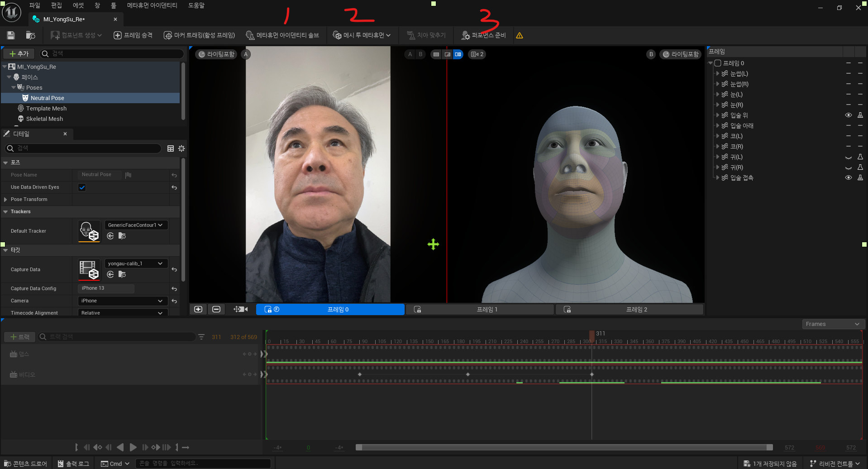The width and height of the screenshot is (868, 469).
Task: Click 메타휴먼 아이덴티티 솔브 button
Action: (x=282, y=35)
